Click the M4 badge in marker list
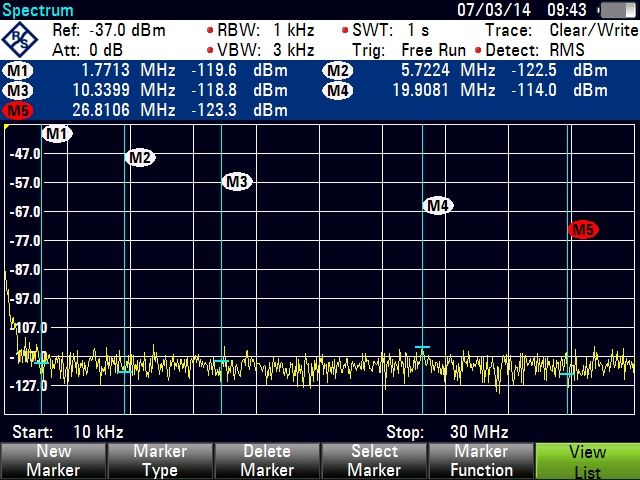 point(338,90)
